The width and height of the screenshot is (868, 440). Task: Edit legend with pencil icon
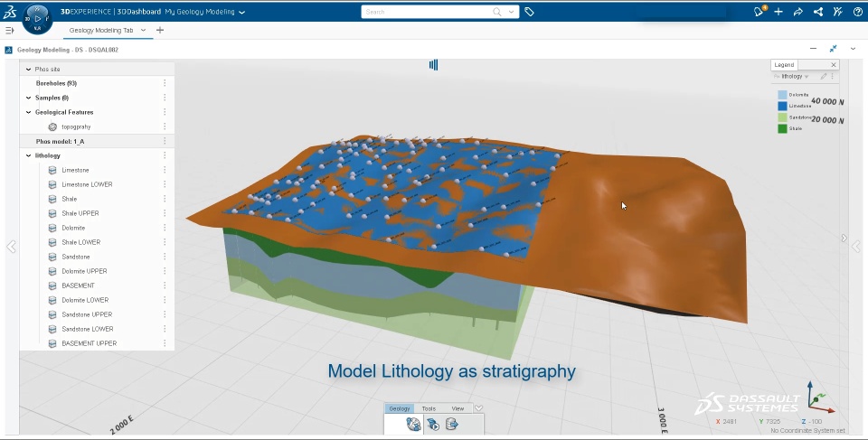823,77
